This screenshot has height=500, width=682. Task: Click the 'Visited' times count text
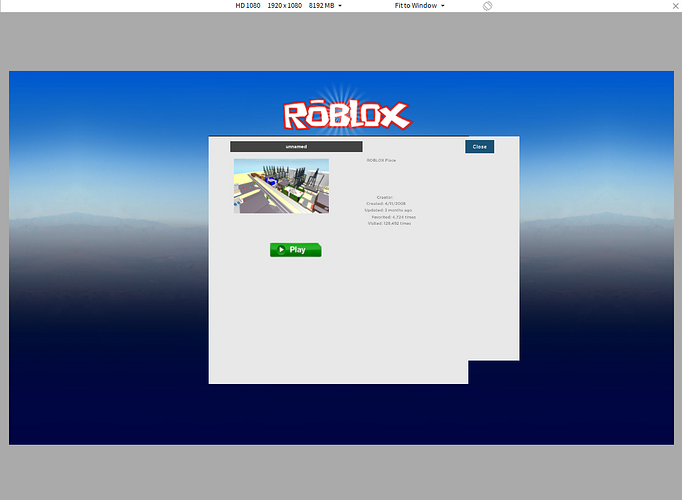pos(389,223)
